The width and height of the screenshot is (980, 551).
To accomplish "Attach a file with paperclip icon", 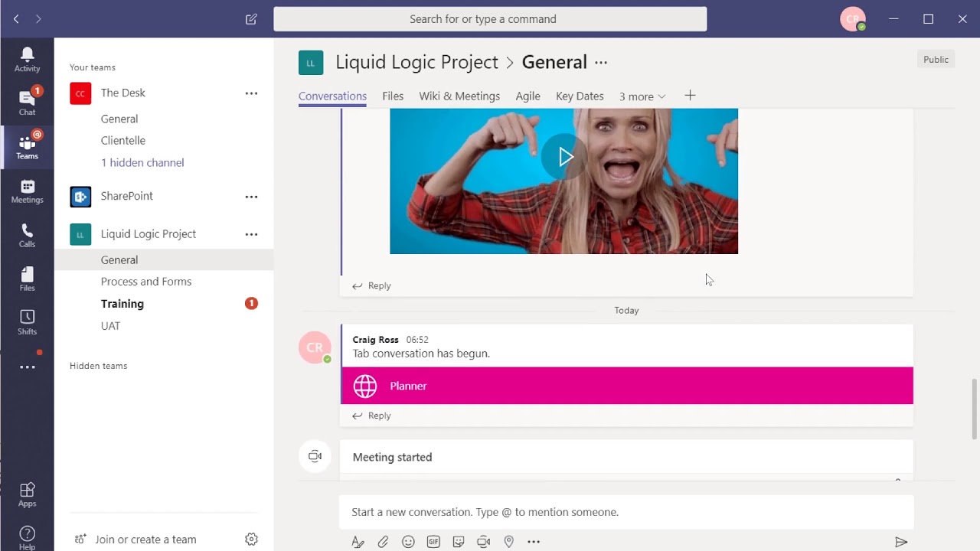I will tap(383, 542).
